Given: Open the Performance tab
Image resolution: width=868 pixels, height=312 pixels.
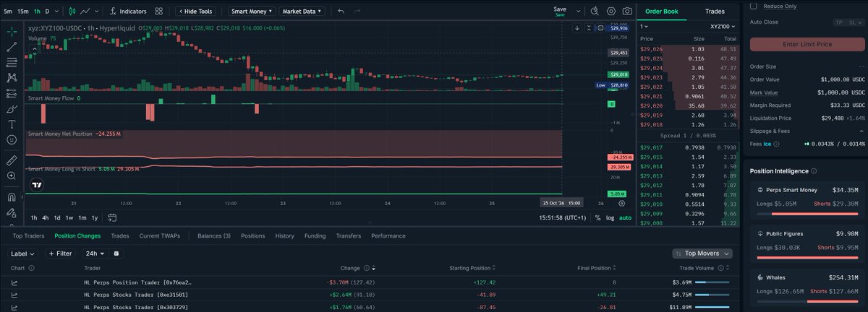Looking at the screenshot, I should [x=388, y=235].
